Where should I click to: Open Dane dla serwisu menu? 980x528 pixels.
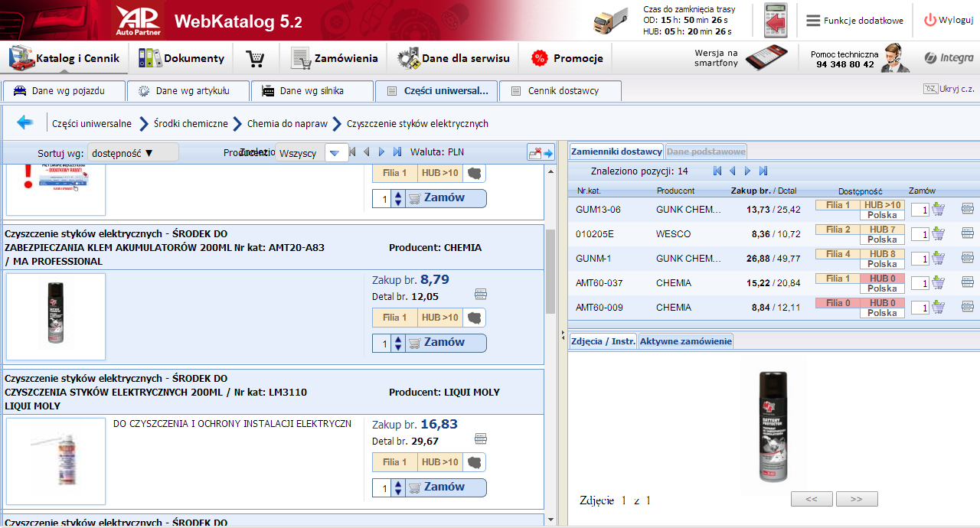(x=453, y=58)
